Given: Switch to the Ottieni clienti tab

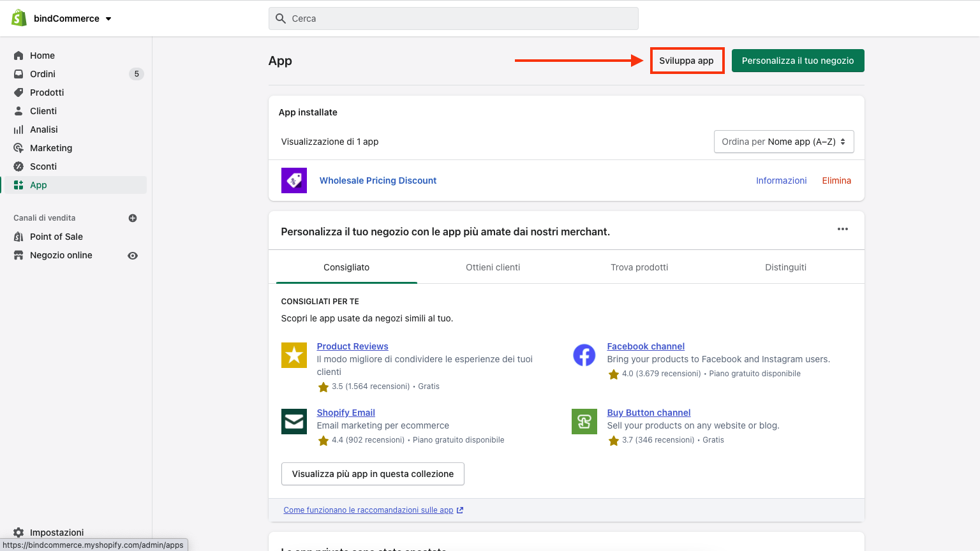Looking at the screenshot, I should coord(493,267).
